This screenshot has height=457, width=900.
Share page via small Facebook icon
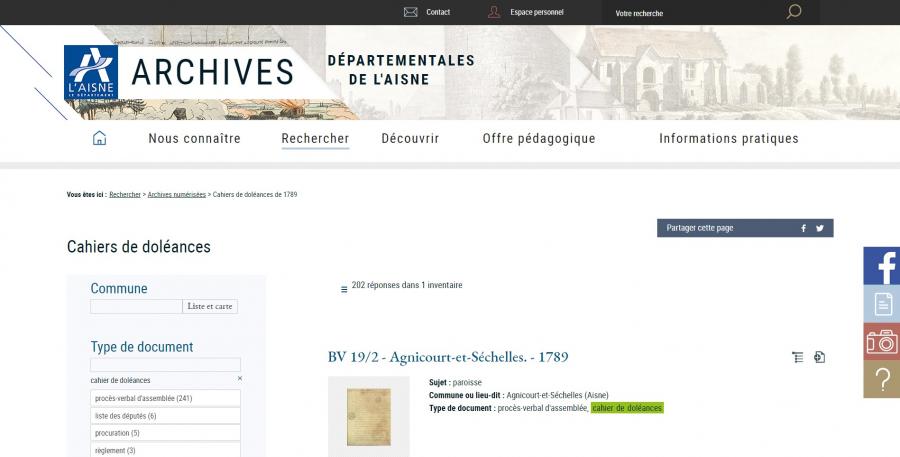pos(804,228)
